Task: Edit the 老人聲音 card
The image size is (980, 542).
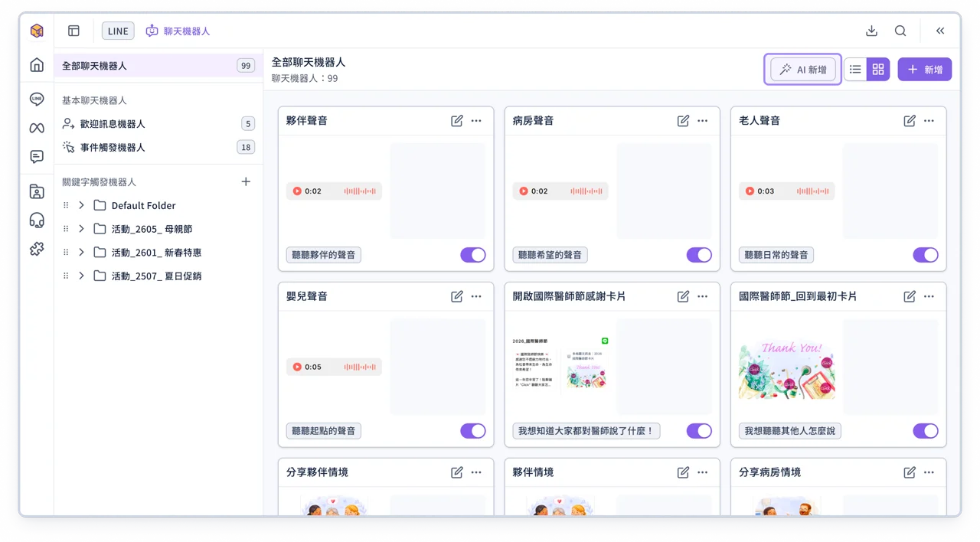Action: coord(910,121)
